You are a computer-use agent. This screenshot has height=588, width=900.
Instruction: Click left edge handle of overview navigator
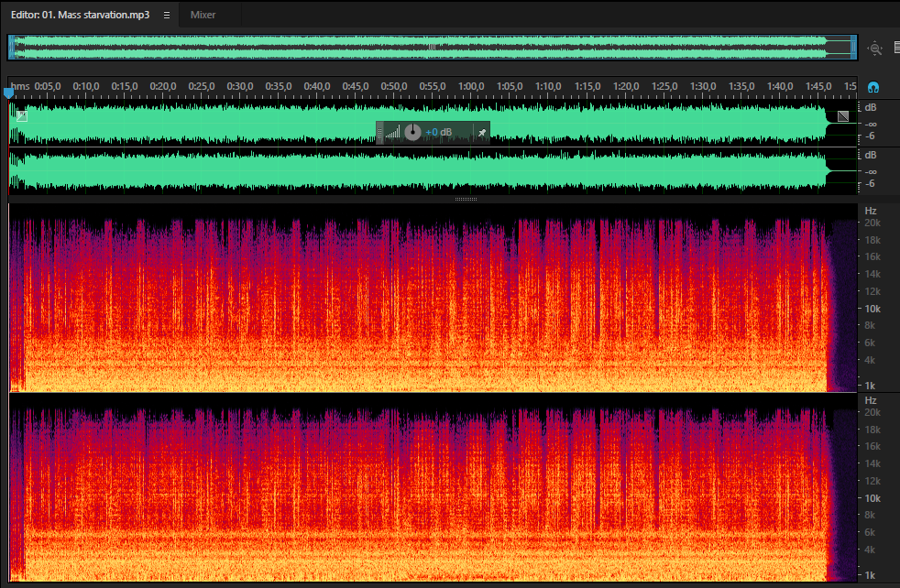pyautogui.click(x=12, y=47)
